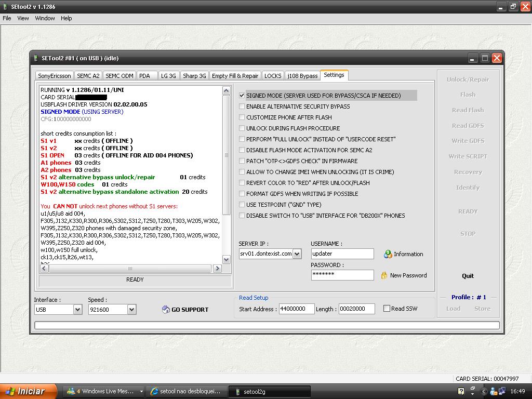
Task: Click the log vertical scrollbar up arrow
Action: pyautogui.click(x=227, y=90)
